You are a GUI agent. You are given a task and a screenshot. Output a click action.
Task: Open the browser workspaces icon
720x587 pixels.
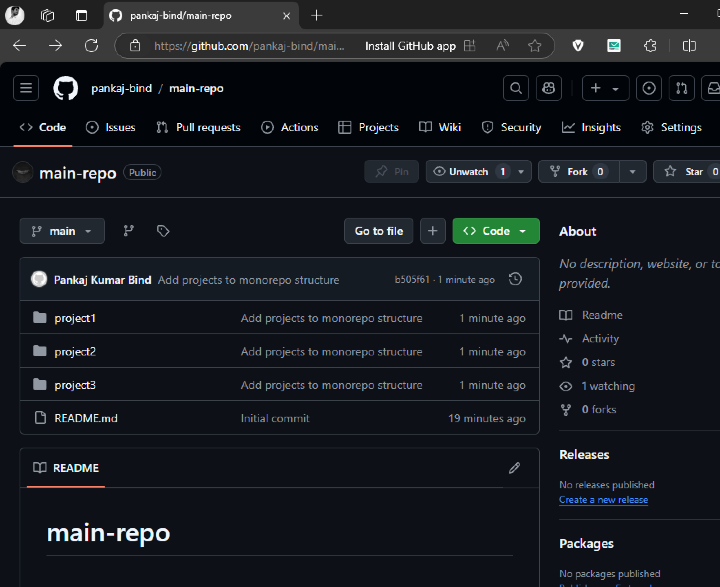(47, 15)
